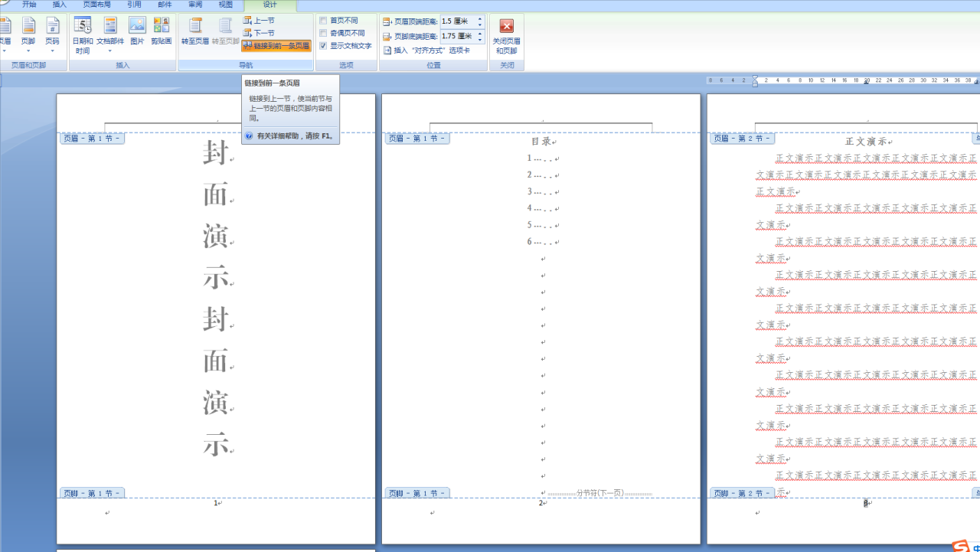Switch to the 页面布局 tab
The image size is (980, 552).
click(x=97, y=5)
